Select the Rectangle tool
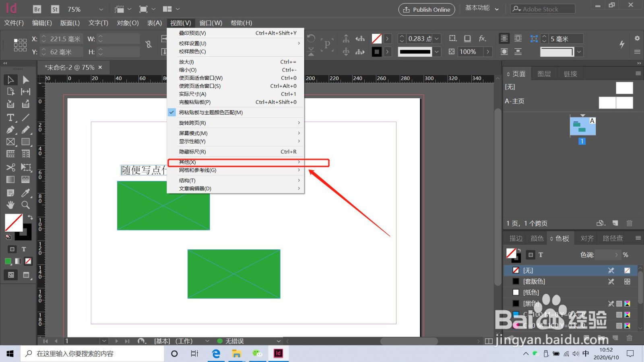The image size is (644, 362). 26,142
